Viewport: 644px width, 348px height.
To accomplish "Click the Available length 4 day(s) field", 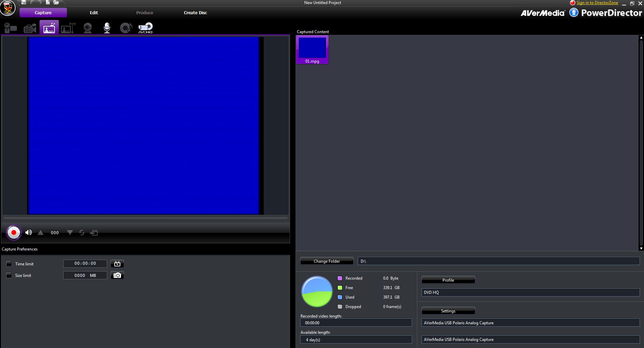I will point(356,340).
